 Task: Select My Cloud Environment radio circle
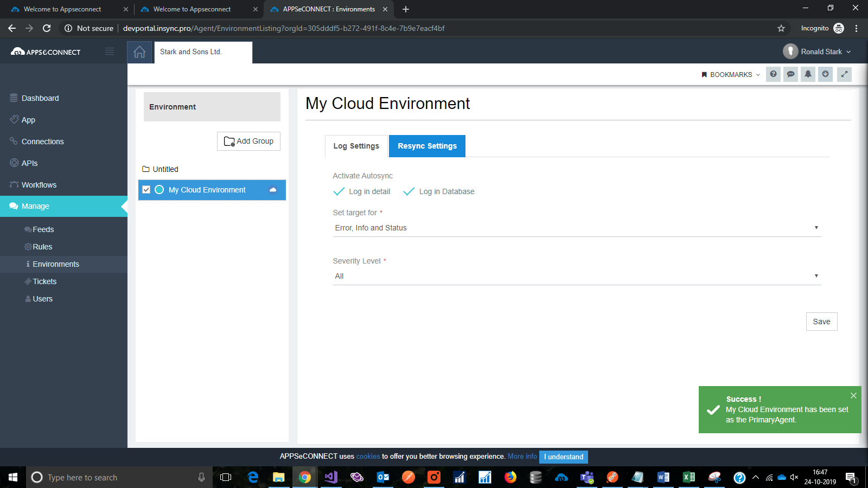pos(159,190)
